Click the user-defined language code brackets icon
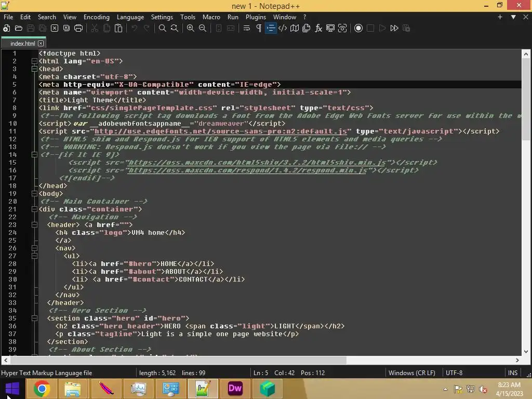Image resolution: width=532 pixels, height=399 pixels. pos(282,28)
